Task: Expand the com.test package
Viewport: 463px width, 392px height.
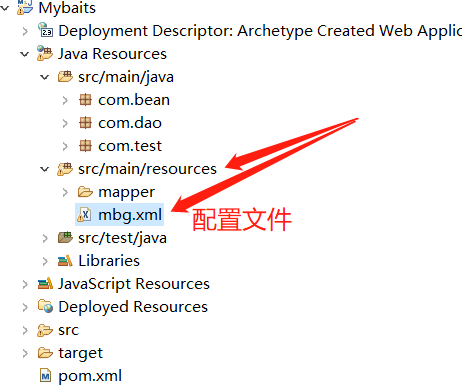Action: tap(65, 146)
